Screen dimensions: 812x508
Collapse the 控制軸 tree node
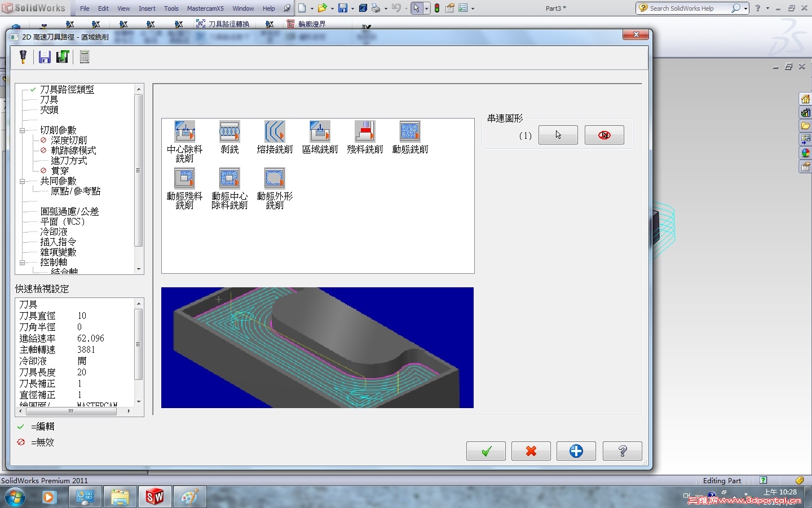(x=23, y=262)
